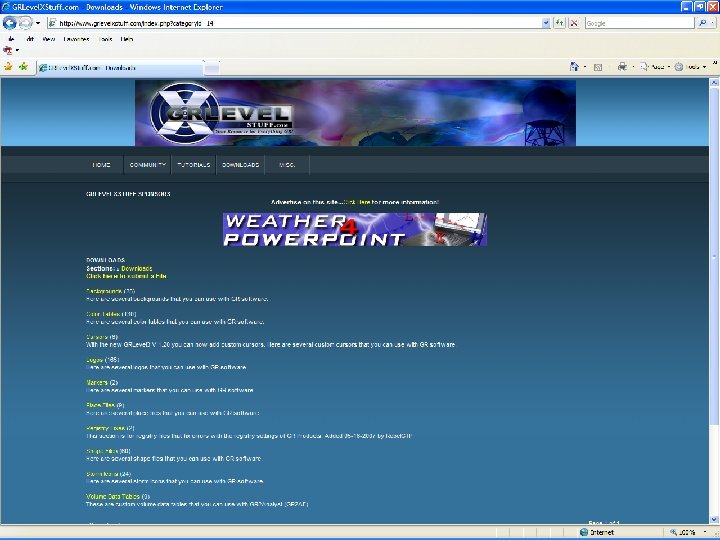720x540 pixels.
Task: Open the Edit menu
Action: [x=30, y=39]
